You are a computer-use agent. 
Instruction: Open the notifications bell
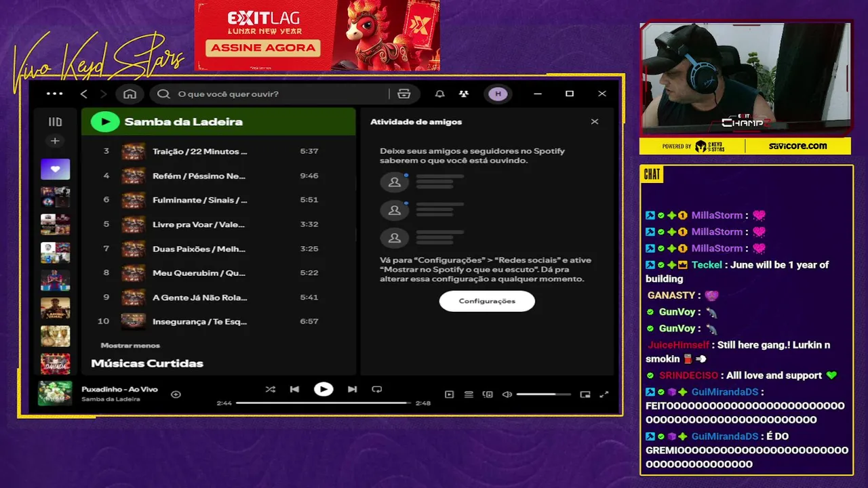click(440, 94)
